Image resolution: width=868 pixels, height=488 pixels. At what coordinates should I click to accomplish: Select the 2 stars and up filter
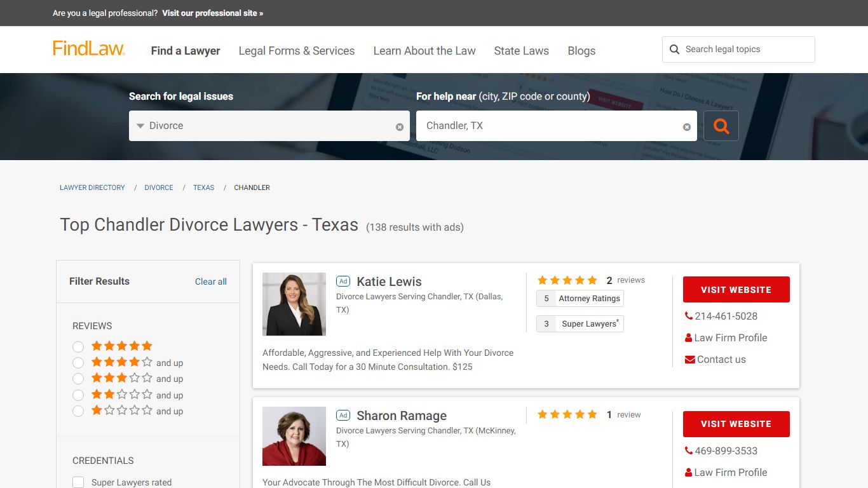[78, 395]
